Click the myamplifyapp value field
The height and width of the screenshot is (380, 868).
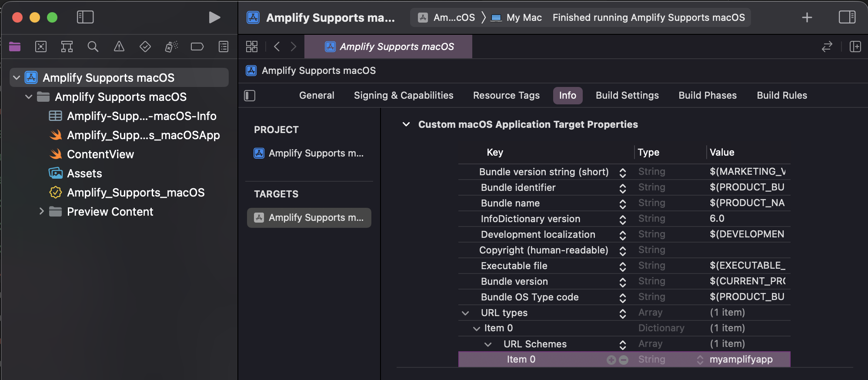pos(741,360)
